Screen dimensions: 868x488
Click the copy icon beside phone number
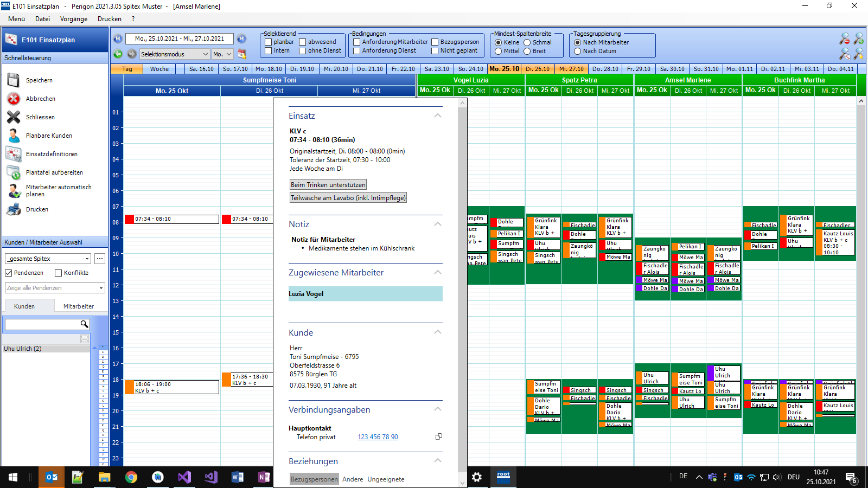[439, 436]
